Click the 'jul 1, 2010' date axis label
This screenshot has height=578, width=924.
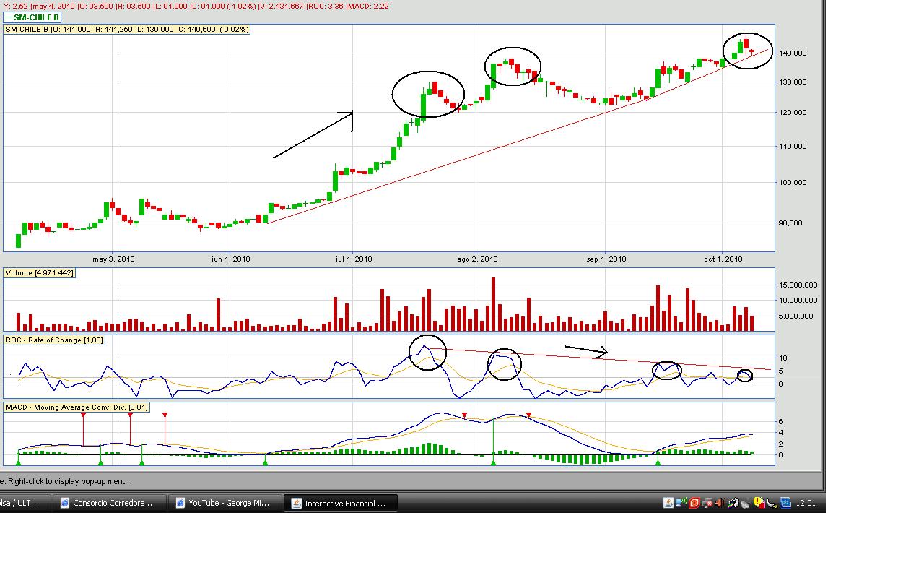click(x=353, y=259)
